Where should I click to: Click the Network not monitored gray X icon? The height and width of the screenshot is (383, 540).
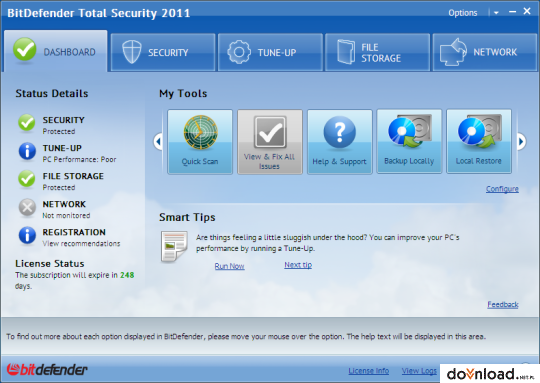coord(27,208)
